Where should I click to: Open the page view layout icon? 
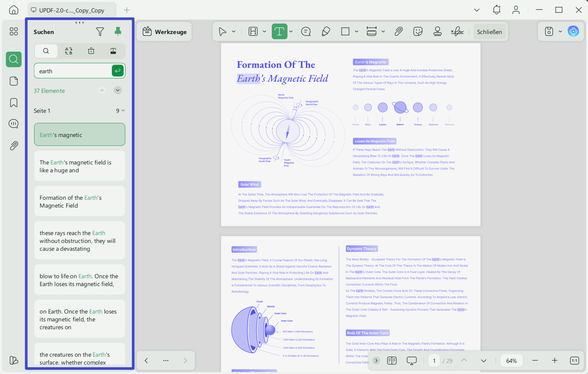click(392, 361)
